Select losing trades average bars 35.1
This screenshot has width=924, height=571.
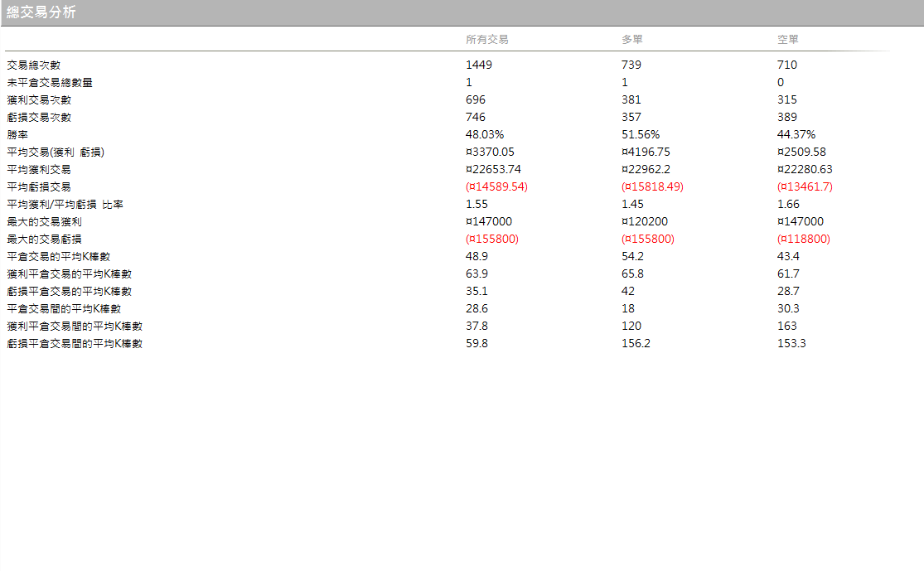pos(477,291)
